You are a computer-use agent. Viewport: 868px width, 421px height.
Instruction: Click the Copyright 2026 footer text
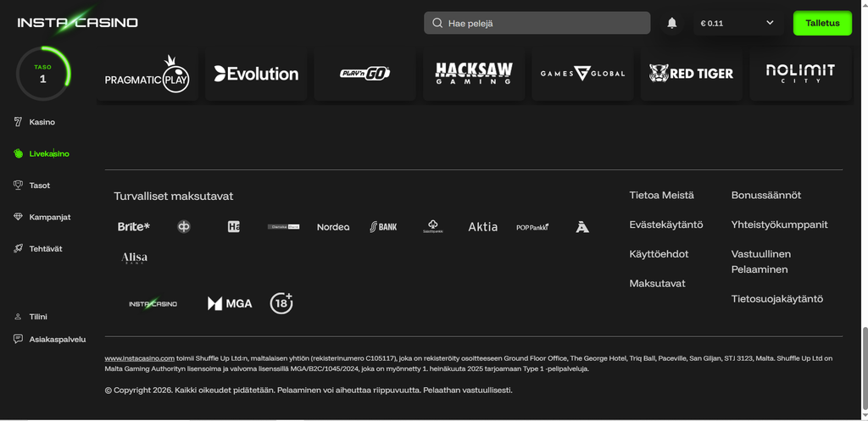click(x=309, y=390)
